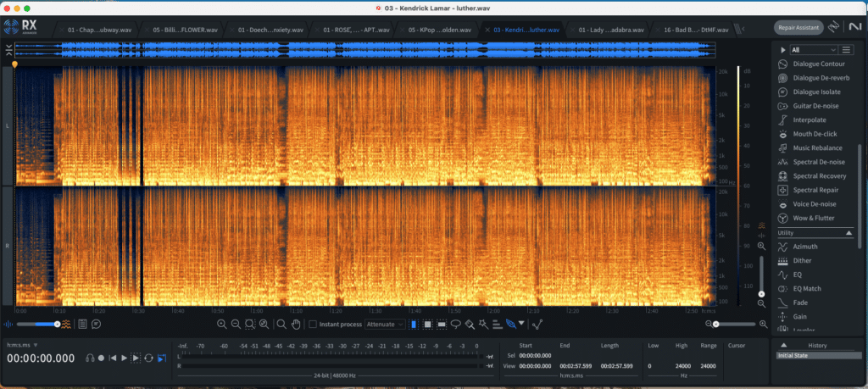Toggle the Time-Frequency selection tool
The width and height of the screenshot is (868, 389).
pos(427,325)
